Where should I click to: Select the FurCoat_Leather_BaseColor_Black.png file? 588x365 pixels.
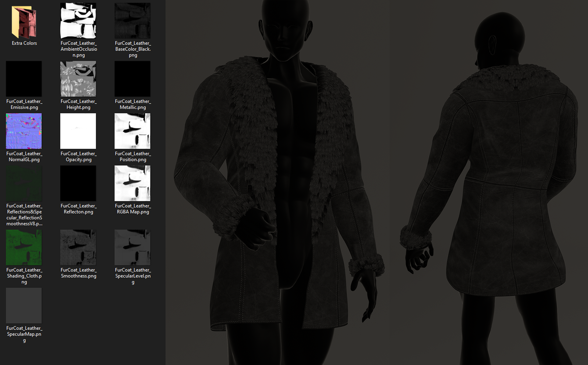click(132, 21)
